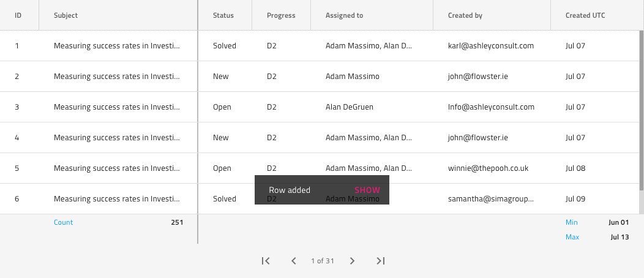This screenshot has height=278, width=644.
Task: Select the row assigned to Alan DeGruen
Action: pos(350,107)
